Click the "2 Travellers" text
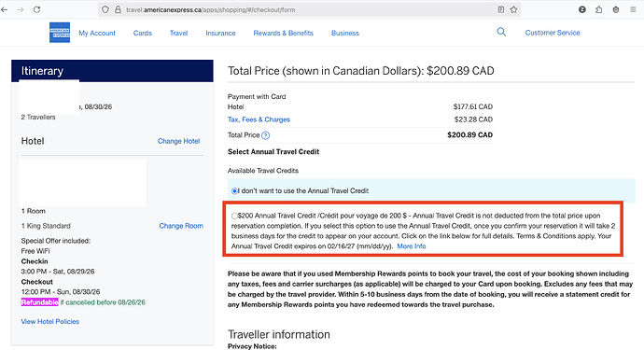 pos(38,117)
